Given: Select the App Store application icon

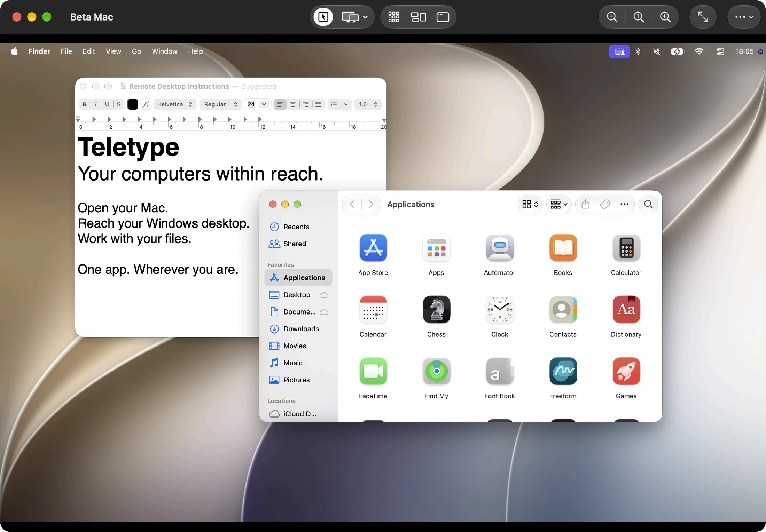Looking at the screenshot, I should pos(373,248).
